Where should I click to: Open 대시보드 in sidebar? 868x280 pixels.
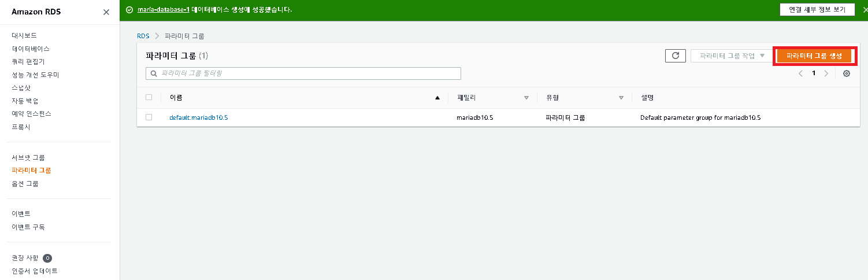[24, 36]
